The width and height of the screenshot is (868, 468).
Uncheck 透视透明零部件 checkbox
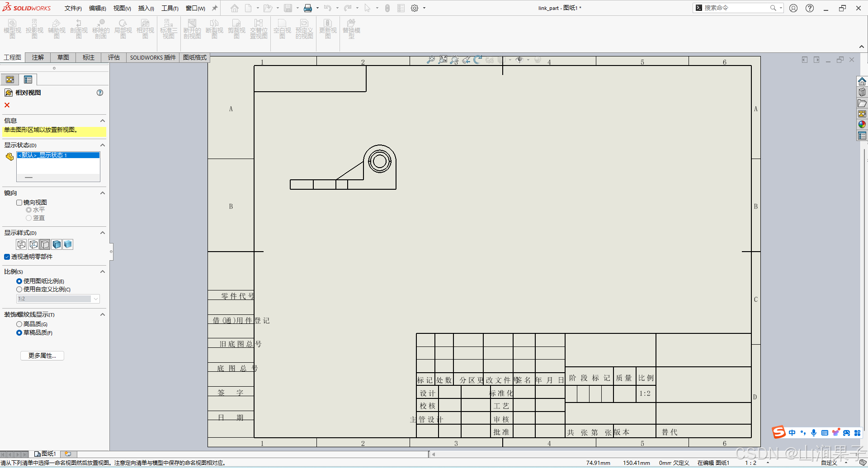[7, 257]
